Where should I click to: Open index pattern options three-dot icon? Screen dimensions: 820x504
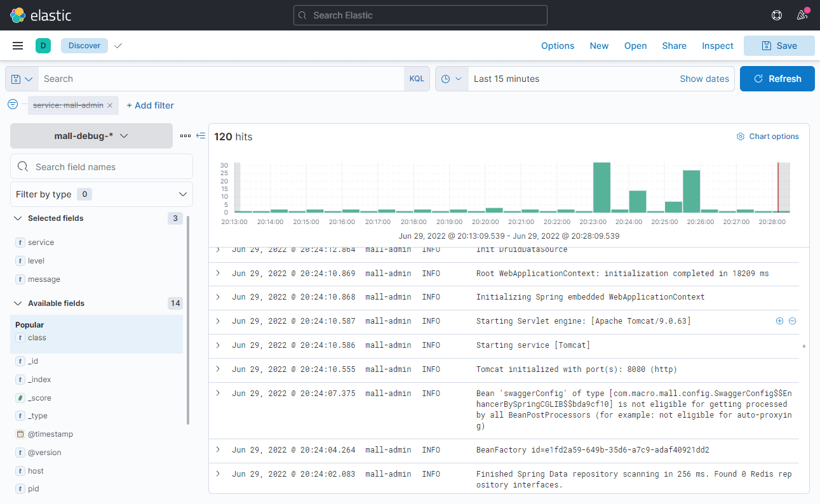(x=185, y=136)
